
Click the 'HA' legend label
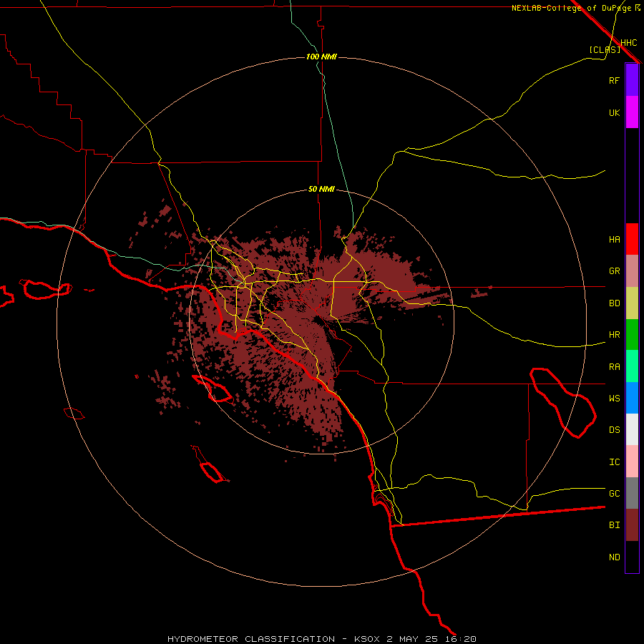click(x=614, y=240)
